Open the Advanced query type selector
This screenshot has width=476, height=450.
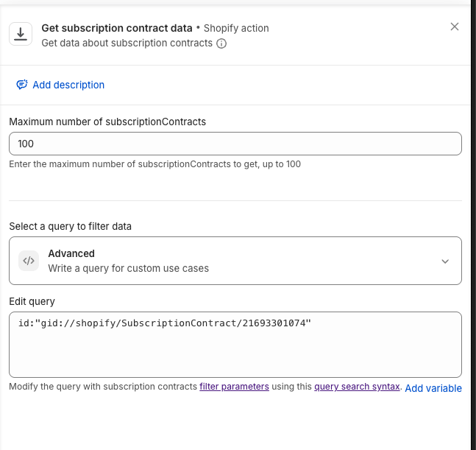point(235,261)
